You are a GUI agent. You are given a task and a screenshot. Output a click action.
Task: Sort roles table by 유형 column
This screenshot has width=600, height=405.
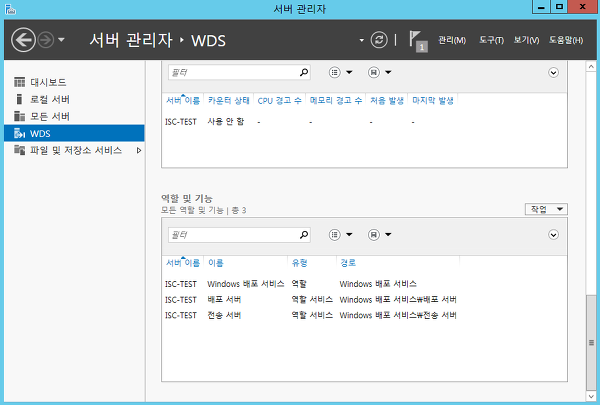pyautogui.click(x=300, y=263)
